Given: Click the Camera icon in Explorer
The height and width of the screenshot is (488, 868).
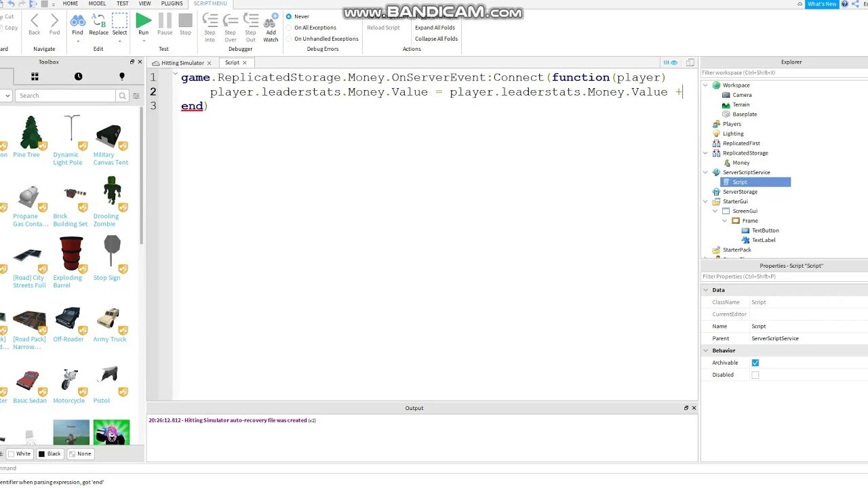Looking at the screenshot, I should [726, 95].
